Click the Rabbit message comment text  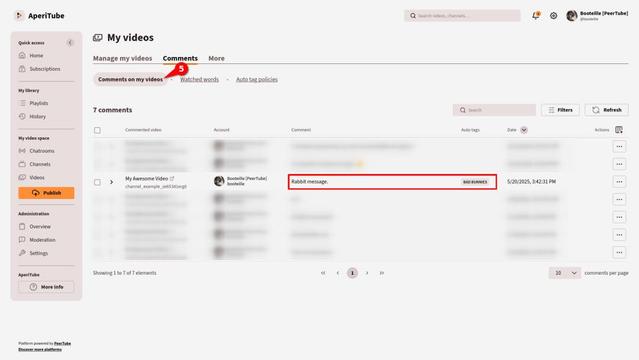tap(309, 181)
